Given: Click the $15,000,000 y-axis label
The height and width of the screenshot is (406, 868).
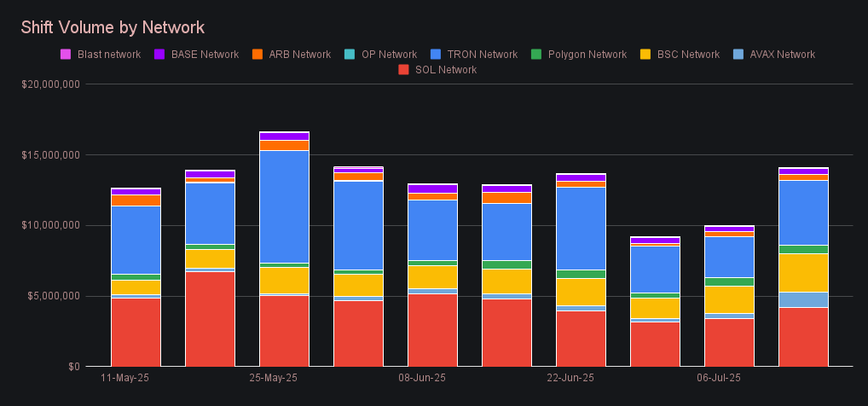Looking at the screenshot, I should coord(51,155).
